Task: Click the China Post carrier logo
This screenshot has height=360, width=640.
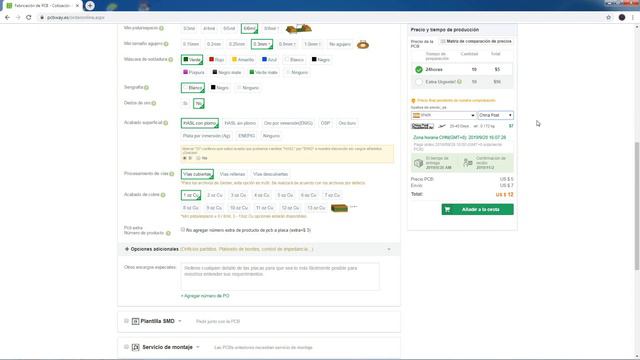Action: 422,126
